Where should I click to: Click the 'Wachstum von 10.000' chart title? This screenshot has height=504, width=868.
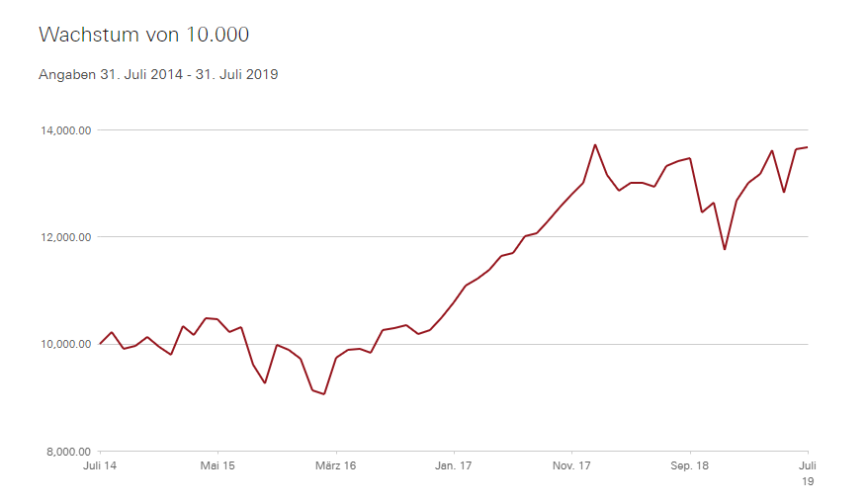click(x=143, y=35)
